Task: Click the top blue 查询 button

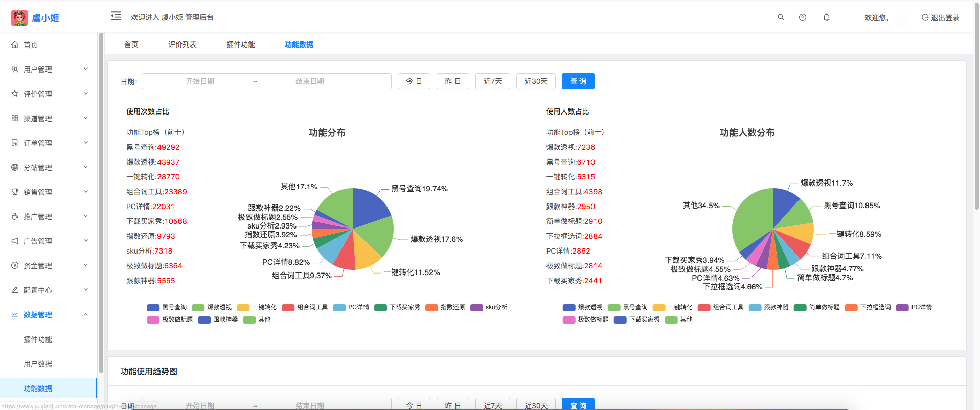Action: [x=578, y=81]
